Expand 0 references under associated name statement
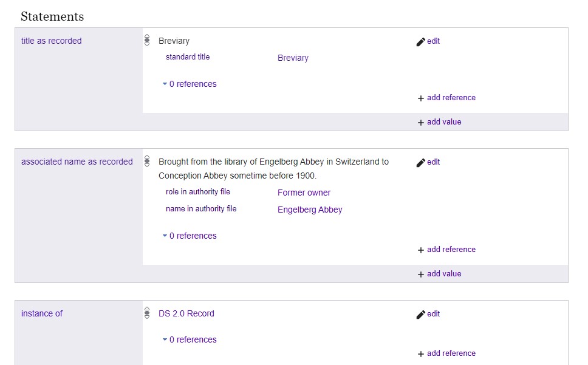The height and width of the screenshot is (365, 588). coord(190,236)
